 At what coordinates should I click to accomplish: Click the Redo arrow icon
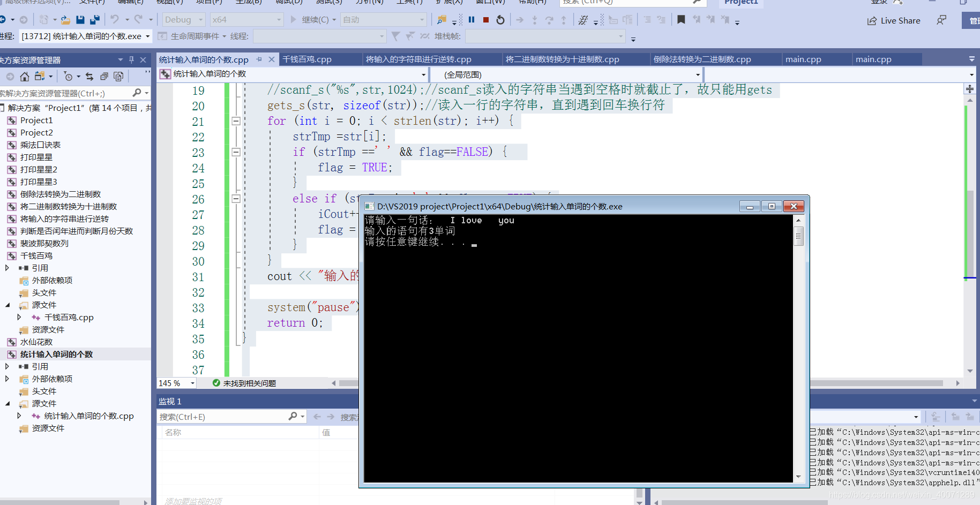[139, 20]
